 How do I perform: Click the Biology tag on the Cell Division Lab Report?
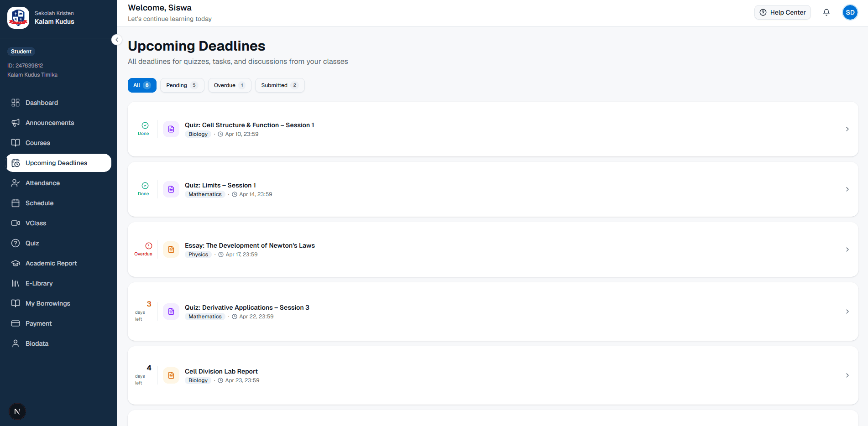(x=198, y=380)
